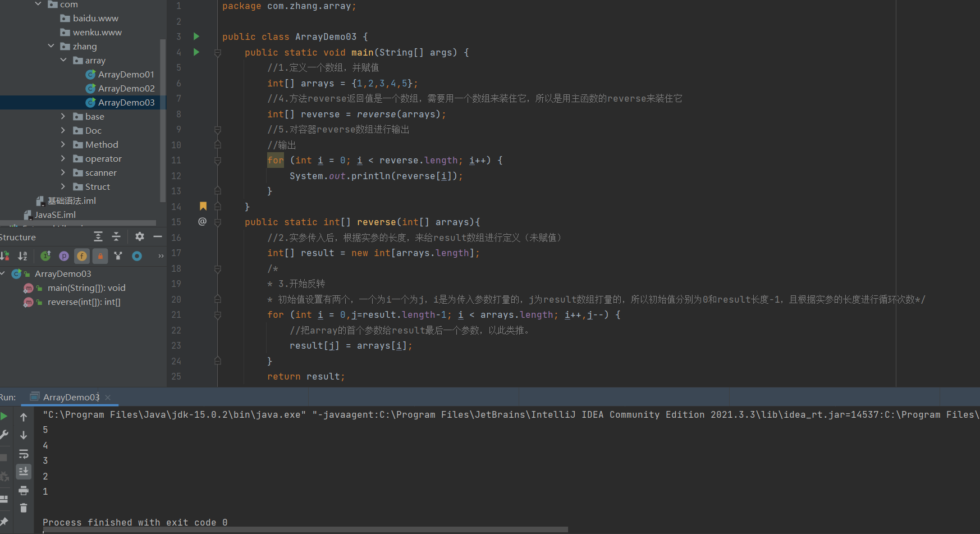Select ArrayDemo03 in the project tree

pos(126,103)
